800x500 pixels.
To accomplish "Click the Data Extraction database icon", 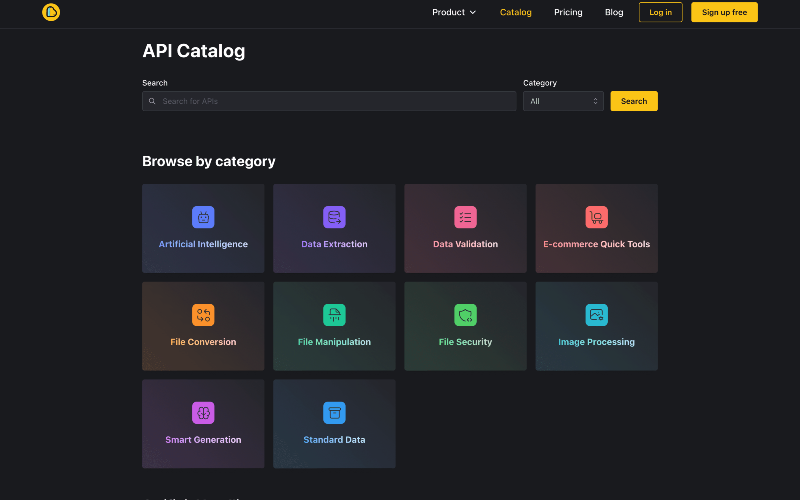I will (334, 217).
